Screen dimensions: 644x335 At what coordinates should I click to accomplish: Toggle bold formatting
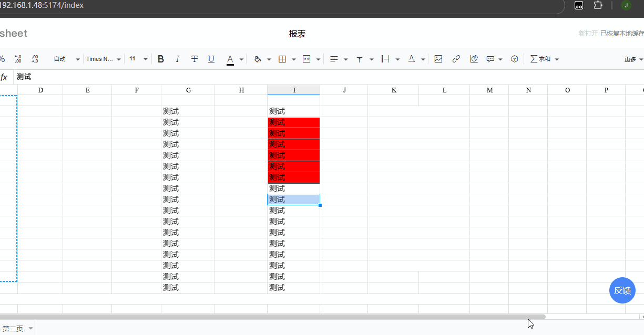[x=161, y=59]
